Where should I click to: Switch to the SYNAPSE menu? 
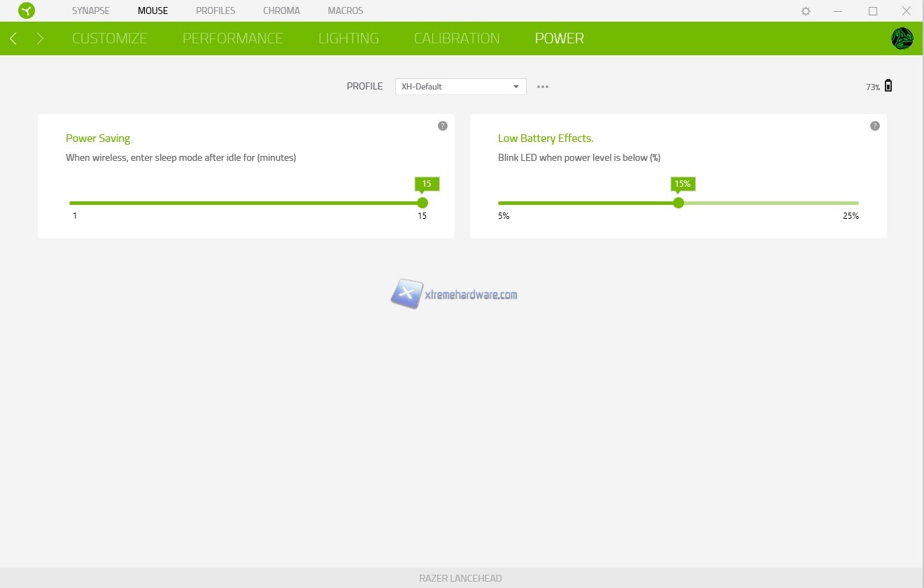tap(91, 11)
